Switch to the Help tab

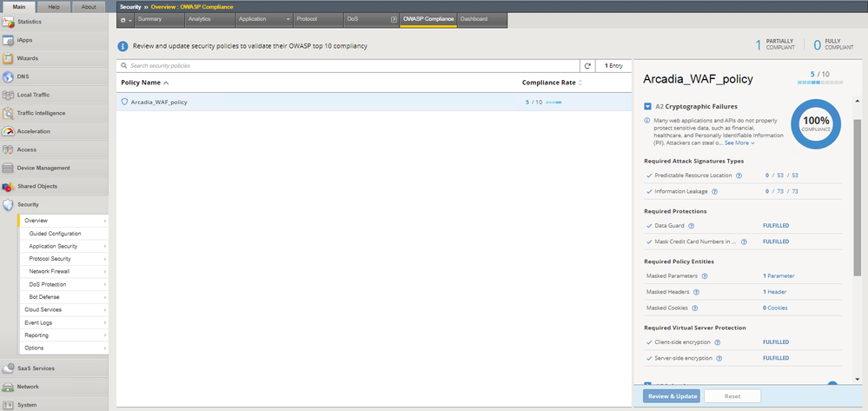[54, 7]
